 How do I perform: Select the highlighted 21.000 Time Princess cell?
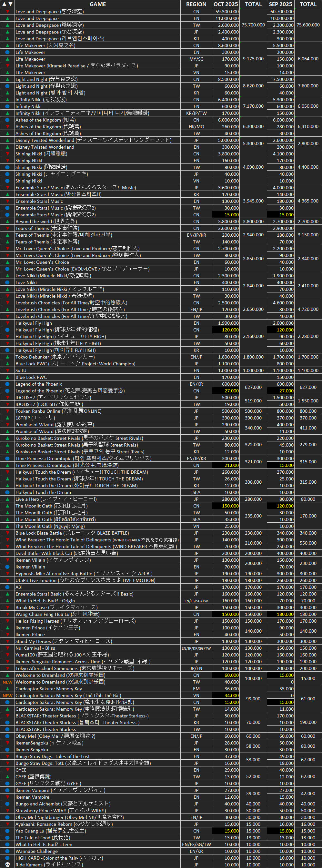(226, 465)
